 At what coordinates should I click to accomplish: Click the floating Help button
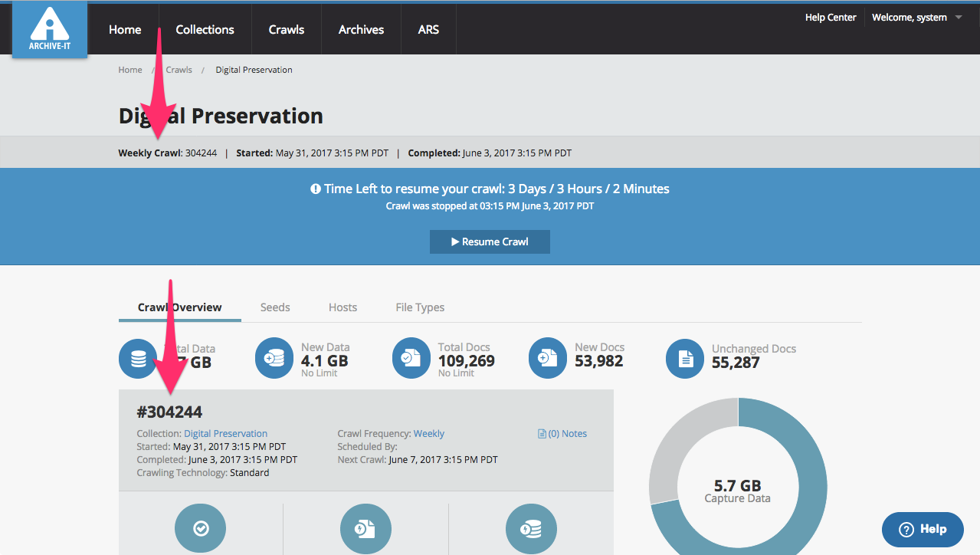pos(923,529)
